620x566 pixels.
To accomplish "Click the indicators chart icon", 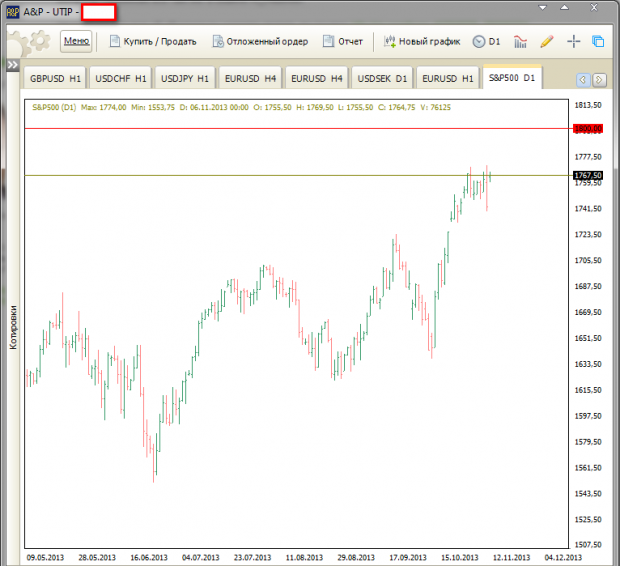I will (x=521, y=42).
